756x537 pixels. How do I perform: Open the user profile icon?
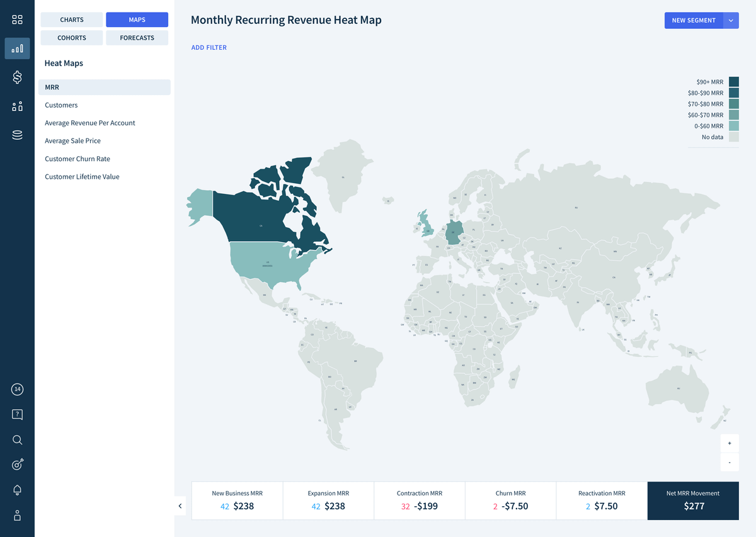pyautogui.click(x=17, y=515)
